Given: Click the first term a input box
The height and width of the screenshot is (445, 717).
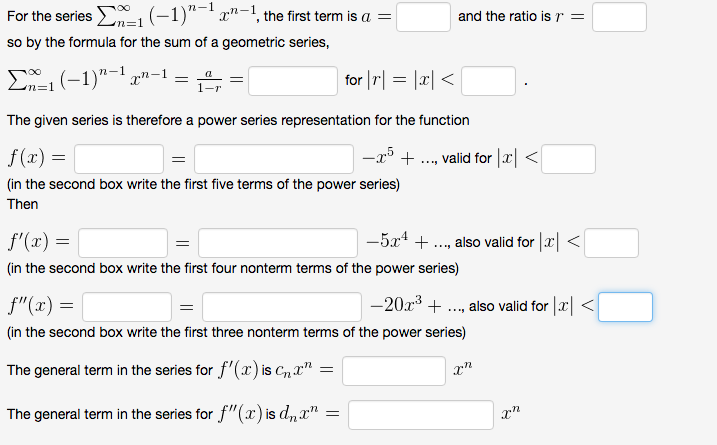Looking at the screenshot, I should [x=423, y=17].
